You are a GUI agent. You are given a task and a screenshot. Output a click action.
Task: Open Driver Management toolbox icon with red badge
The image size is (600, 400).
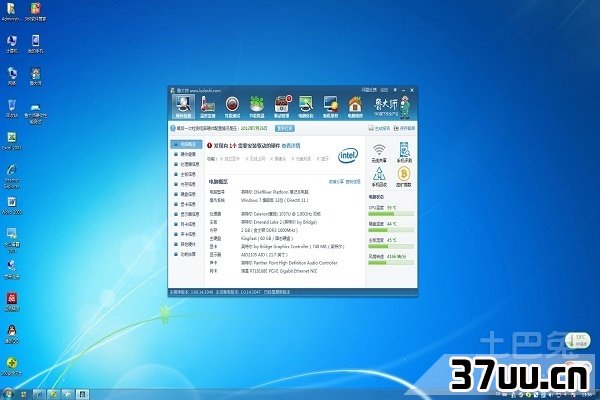click(x=282, y=106)
